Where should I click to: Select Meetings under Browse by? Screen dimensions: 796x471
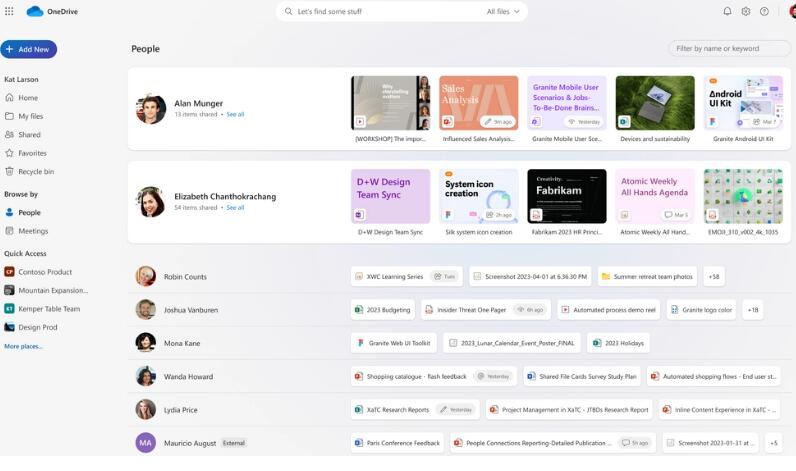pos(32,231)
